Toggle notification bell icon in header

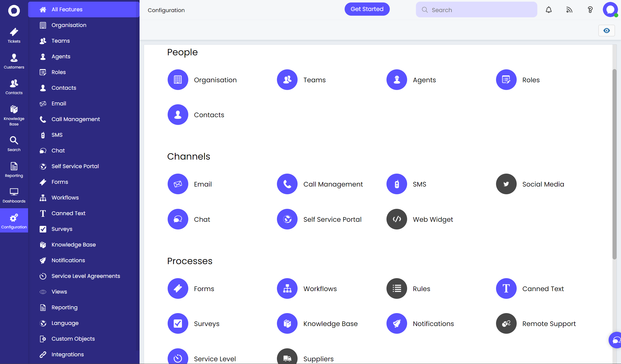click(x=549, y=10)
